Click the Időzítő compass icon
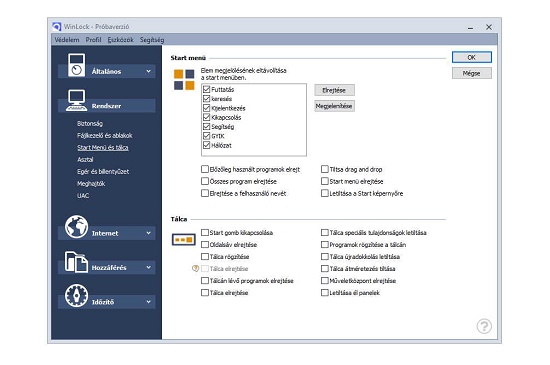This screenshot has width=550, height=365. (x=76, y=296)
